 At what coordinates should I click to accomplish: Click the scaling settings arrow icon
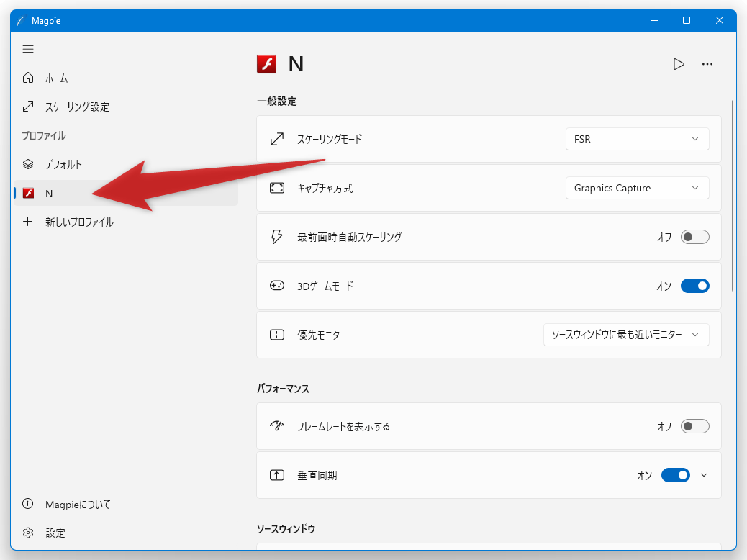28,107
